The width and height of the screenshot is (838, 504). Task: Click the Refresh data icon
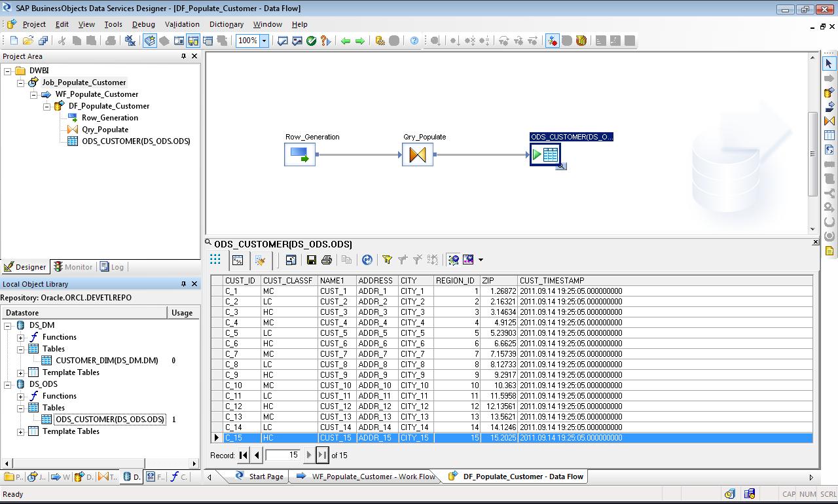(367, 260)
